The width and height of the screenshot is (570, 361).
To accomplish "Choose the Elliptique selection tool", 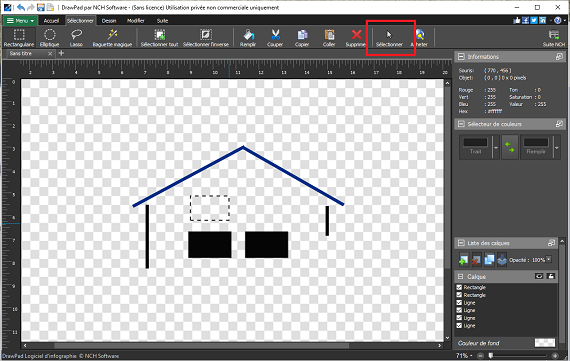I will (x=49, y=38).
